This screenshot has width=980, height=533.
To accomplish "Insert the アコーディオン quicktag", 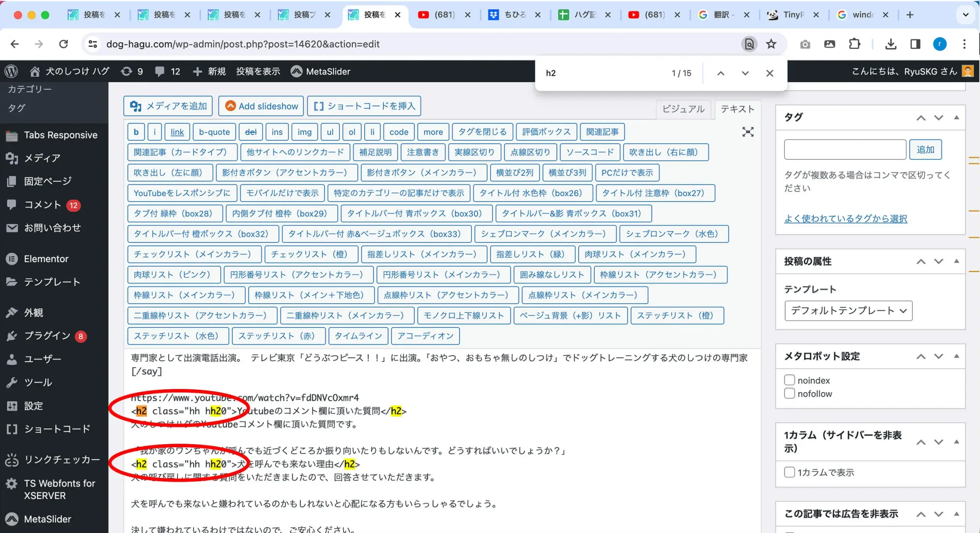I will tap(425, 336).
